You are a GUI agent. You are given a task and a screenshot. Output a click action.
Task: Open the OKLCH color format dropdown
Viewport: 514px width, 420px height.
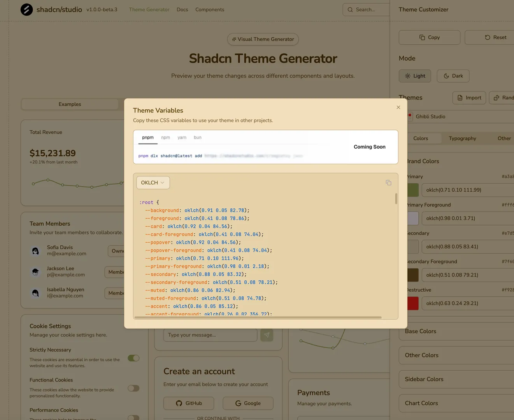pos(153,182)
